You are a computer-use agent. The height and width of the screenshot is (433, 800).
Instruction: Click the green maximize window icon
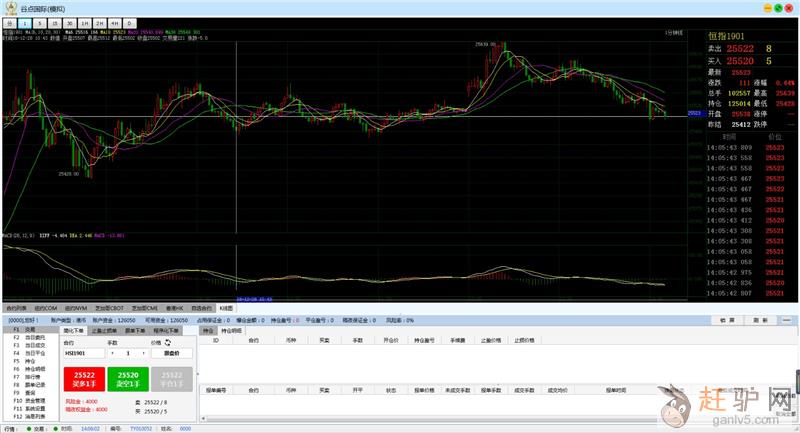[x=776, y=7]
